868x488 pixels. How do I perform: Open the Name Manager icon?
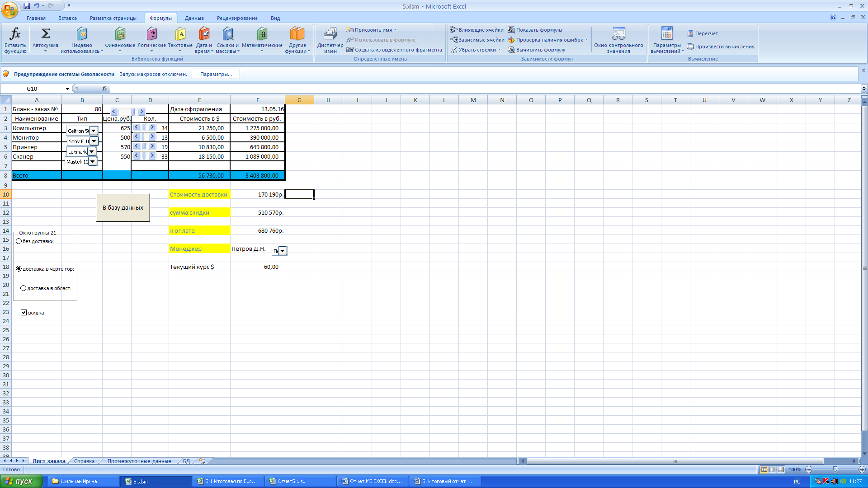pos(330,34)
